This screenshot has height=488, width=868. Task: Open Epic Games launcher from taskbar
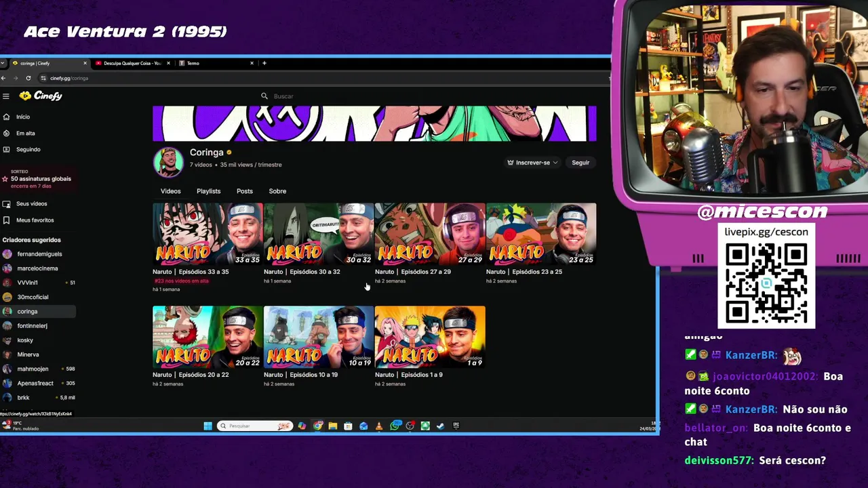pos(456,426)
